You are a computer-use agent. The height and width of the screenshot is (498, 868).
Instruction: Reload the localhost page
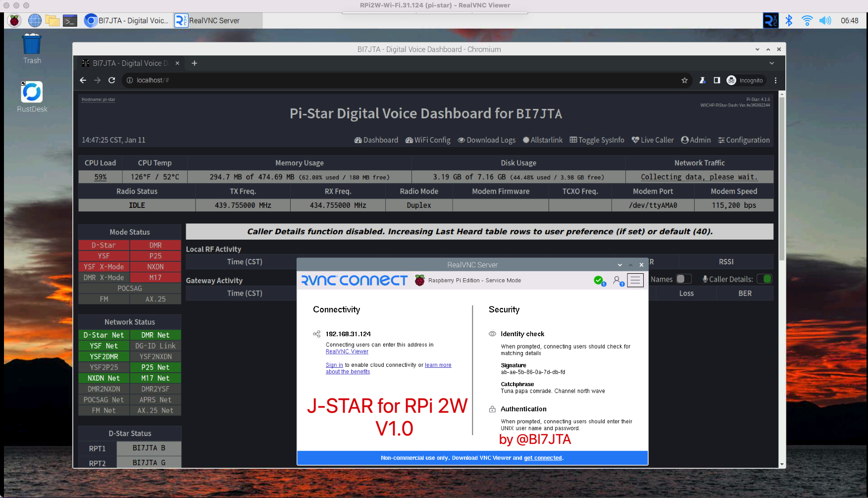pos(112,80)
